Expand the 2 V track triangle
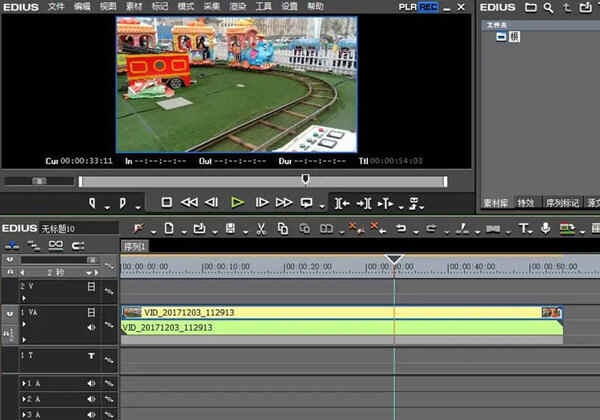Image resolution: width=600 pixels, height=420 pixels. tap(24, 296)
